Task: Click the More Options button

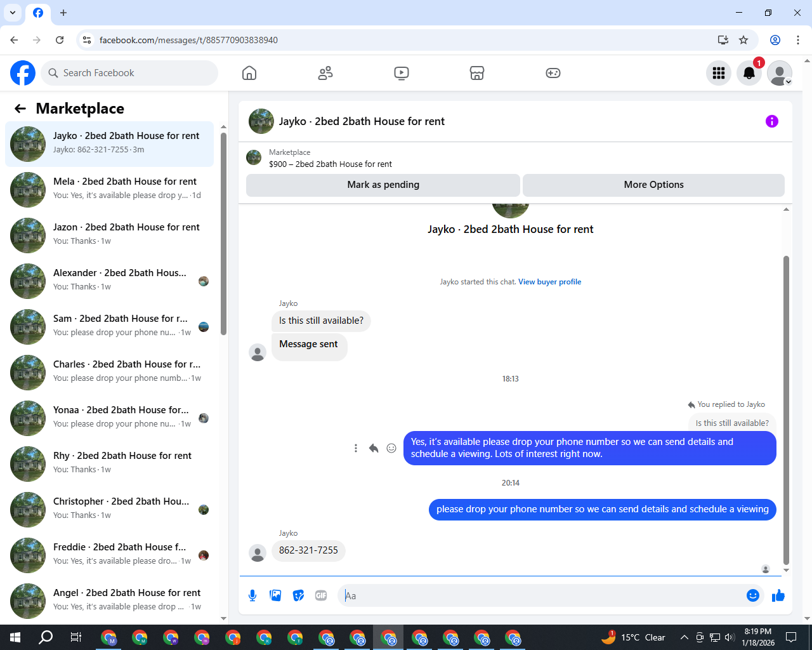Action: [653, 185]
